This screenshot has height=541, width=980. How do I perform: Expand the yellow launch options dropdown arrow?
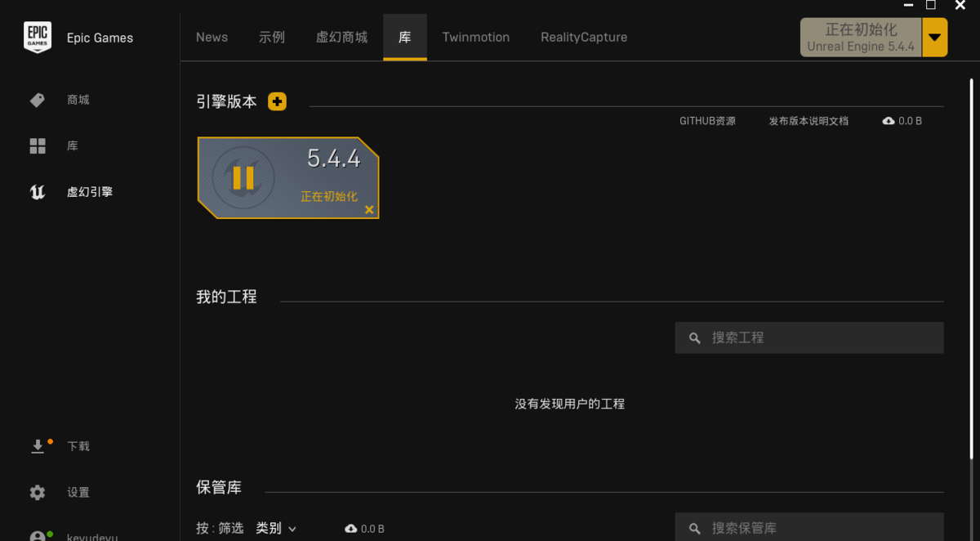coord(935,38)
